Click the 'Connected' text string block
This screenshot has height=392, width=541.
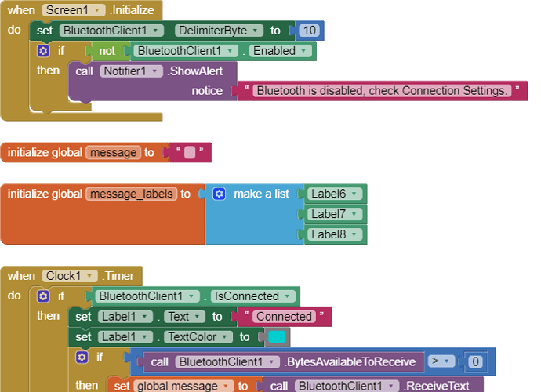click(x=284, y=317)
